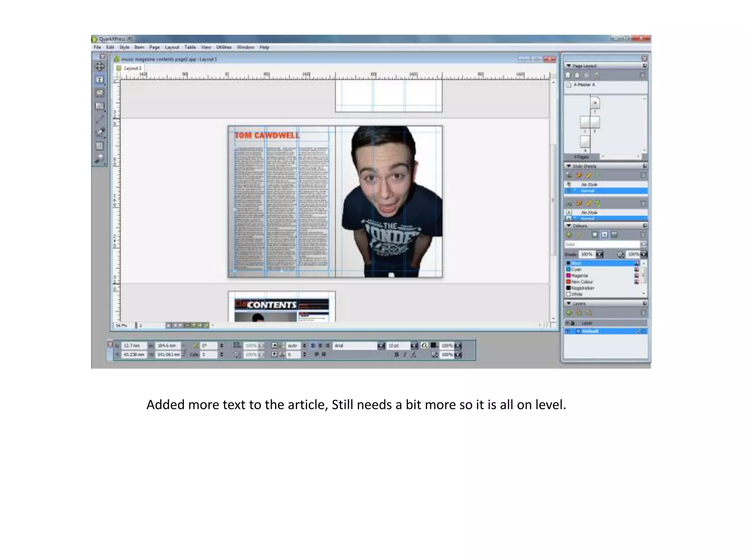Open the Item menu
This screenshot has height=560, width=747.
pyautogui.click(x=139, y=47)
